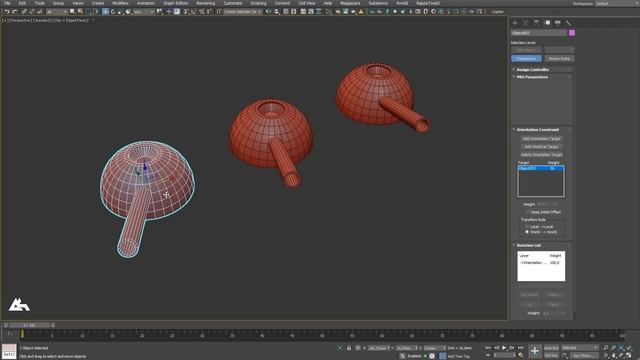Image resolution: width=640 pixels, height=360 pixels.
Task: Click Add Orientation Target button
Action: 541,139
